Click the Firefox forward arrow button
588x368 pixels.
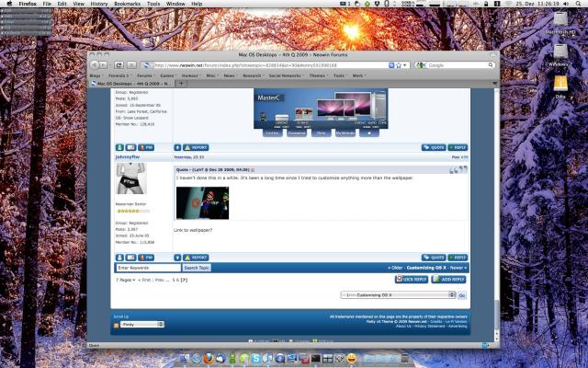[x=103, y=65]
